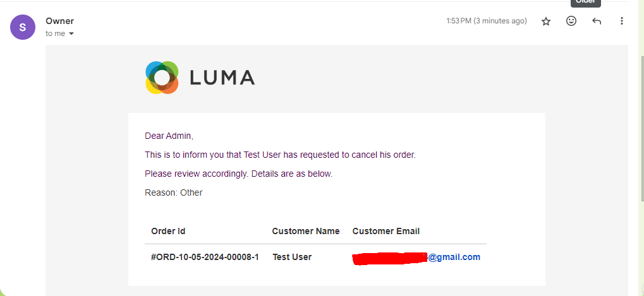Viewport: 644px width, 296px height.
Task: Click the Older tooltip at the top
Action: pos(585,3)
